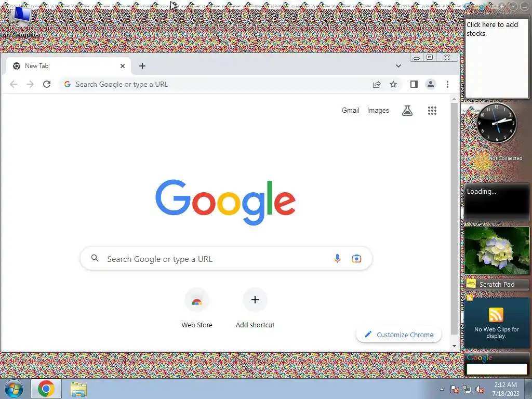
Task: Open the Gmail link
Action: point(350,110)
